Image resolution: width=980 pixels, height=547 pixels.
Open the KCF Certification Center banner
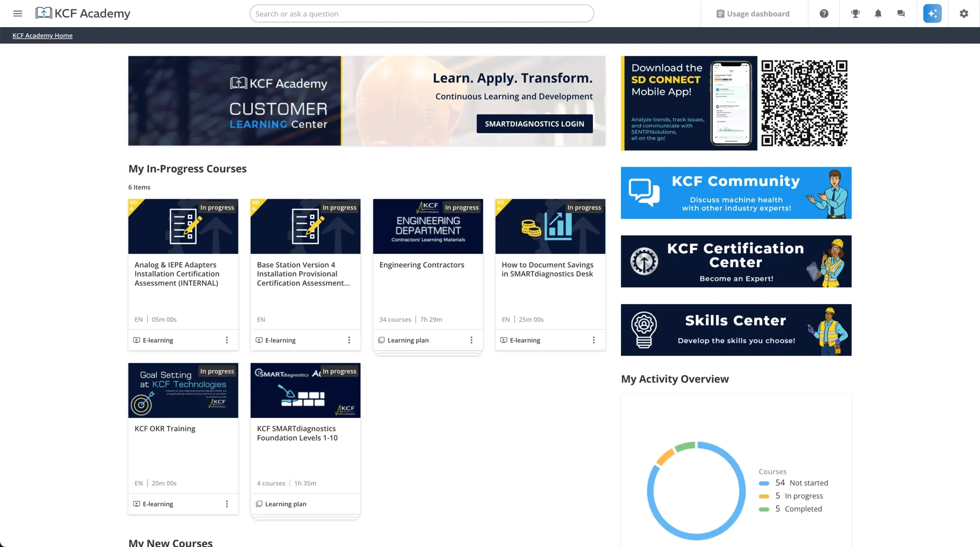coord(736,261)
